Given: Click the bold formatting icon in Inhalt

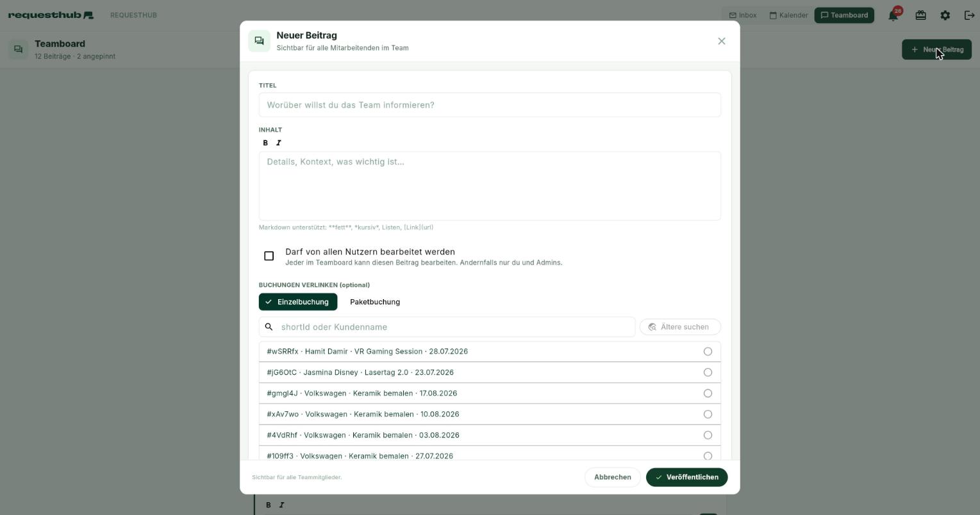Looking at the screenshot, I should coord(265,143).
